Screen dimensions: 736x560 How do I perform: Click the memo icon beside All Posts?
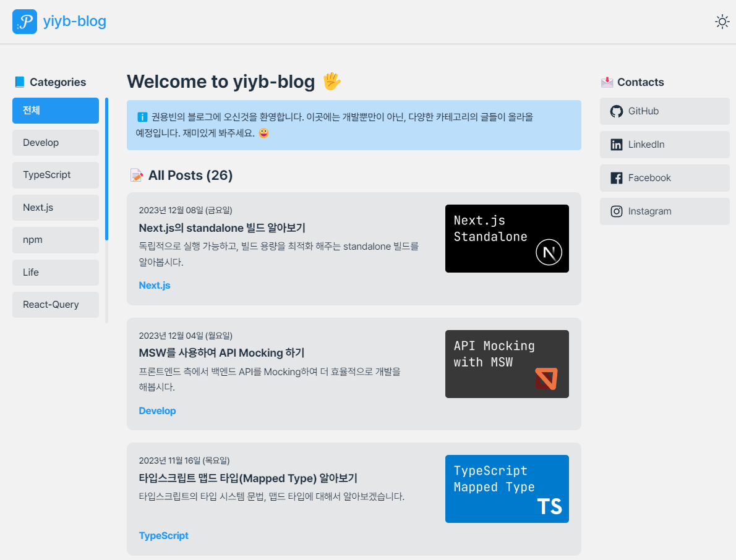point(136,176)
